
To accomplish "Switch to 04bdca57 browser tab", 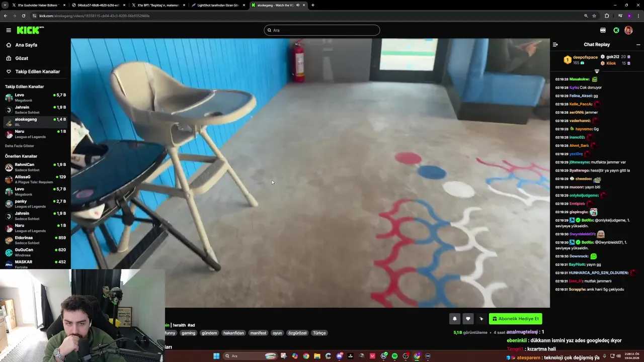I will 98,5.
